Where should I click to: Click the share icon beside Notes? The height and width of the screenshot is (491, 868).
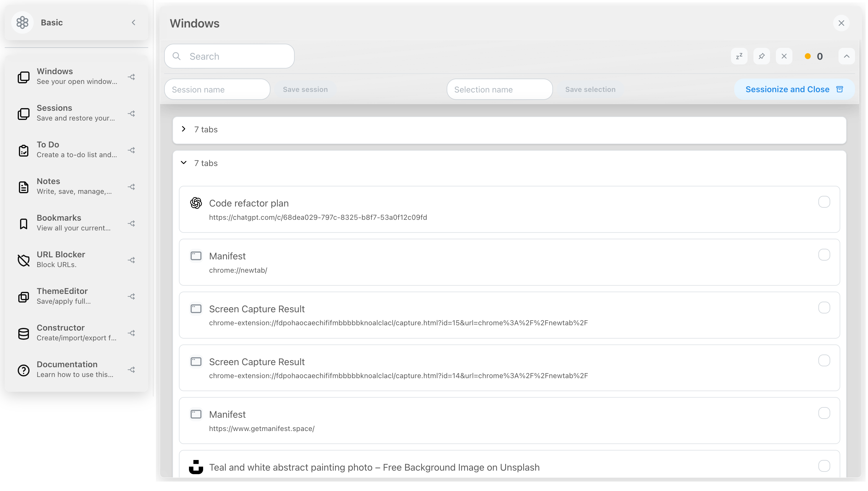131,187
